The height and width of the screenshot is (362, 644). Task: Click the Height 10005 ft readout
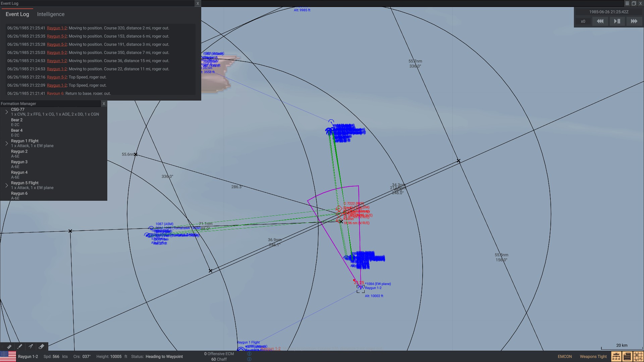pos(112,357)
